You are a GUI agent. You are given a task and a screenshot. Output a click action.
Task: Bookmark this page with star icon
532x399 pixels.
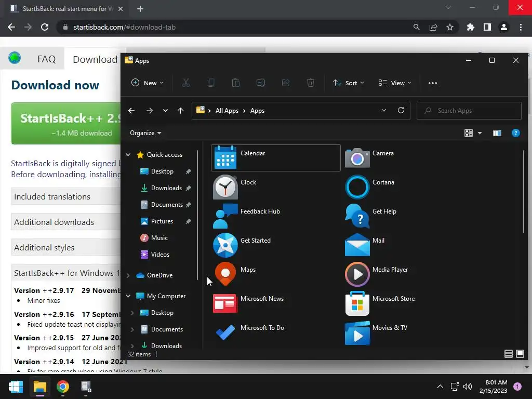point(450,27)
